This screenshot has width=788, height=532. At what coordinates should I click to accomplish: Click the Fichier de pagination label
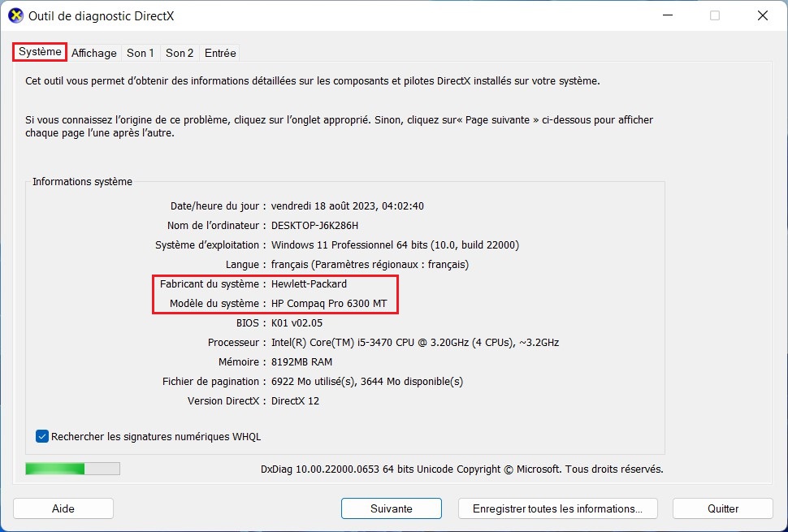click(x=214, y=381)
